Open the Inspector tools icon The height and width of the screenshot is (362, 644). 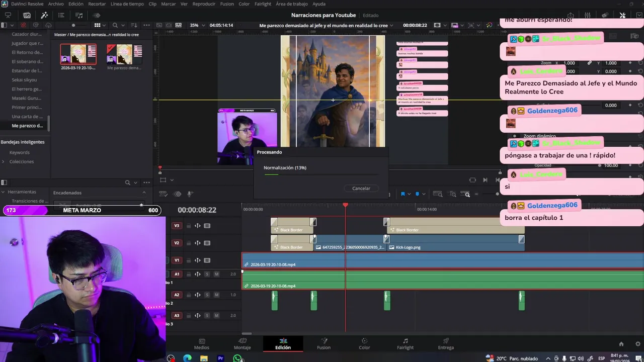tap(622, 15)
